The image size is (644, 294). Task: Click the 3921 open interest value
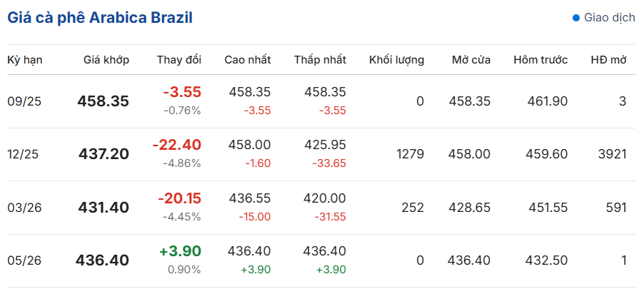(612, 154)
